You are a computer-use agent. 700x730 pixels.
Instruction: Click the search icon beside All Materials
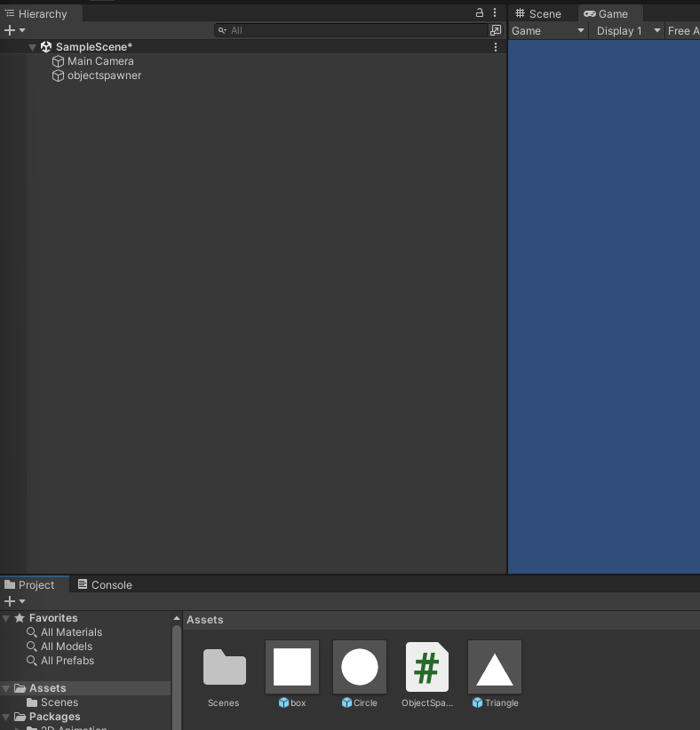[32, 632]
